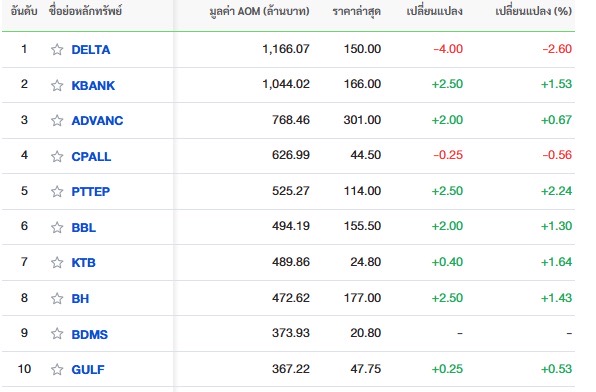Sort by อันดับ column header
Screen dimensions: 596x392
click(24, 11)
